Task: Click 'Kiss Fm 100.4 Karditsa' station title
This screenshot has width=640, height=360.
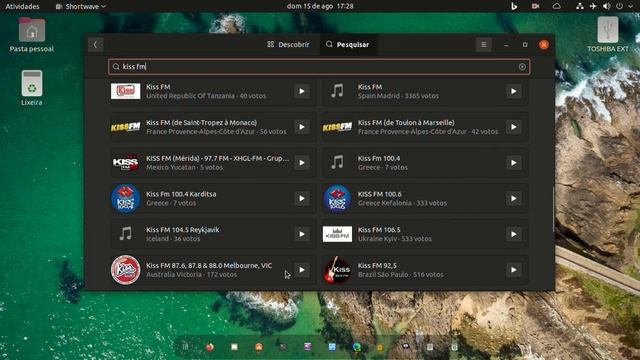Action: tap(181, 194)
